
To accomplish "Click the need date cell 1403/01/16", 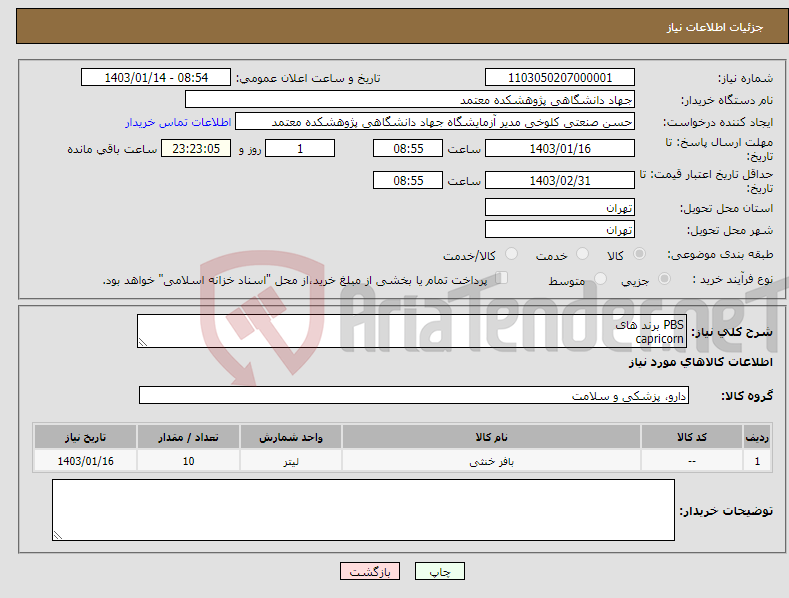I will click(86, 461).
